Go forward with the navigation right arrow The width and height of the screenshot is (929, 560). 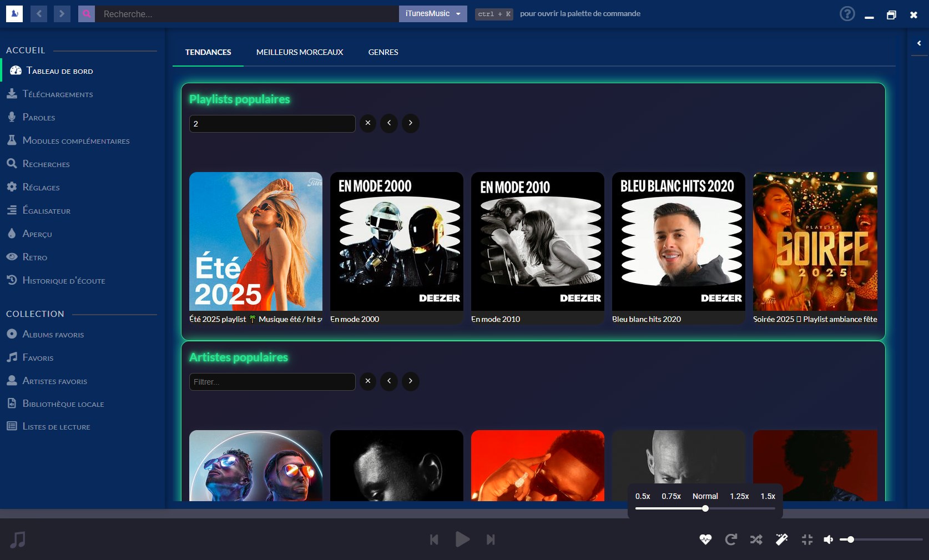click(62, 14)
